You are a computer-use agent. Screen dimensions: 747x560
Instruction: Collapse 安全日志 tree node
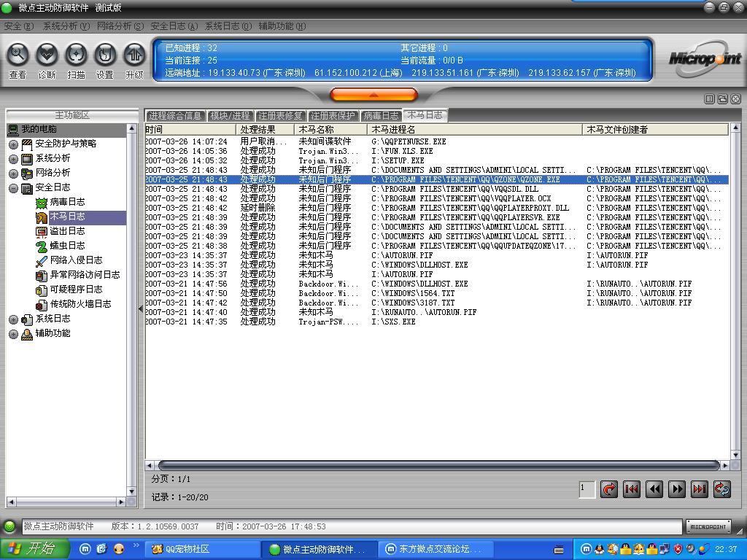tap(13, 188)
